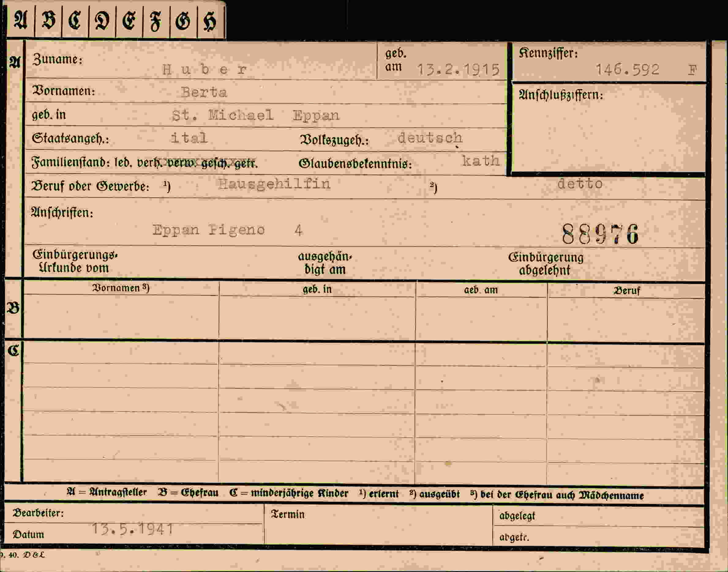
Task: Select the index tab letter C
Action: coord(75,21)
